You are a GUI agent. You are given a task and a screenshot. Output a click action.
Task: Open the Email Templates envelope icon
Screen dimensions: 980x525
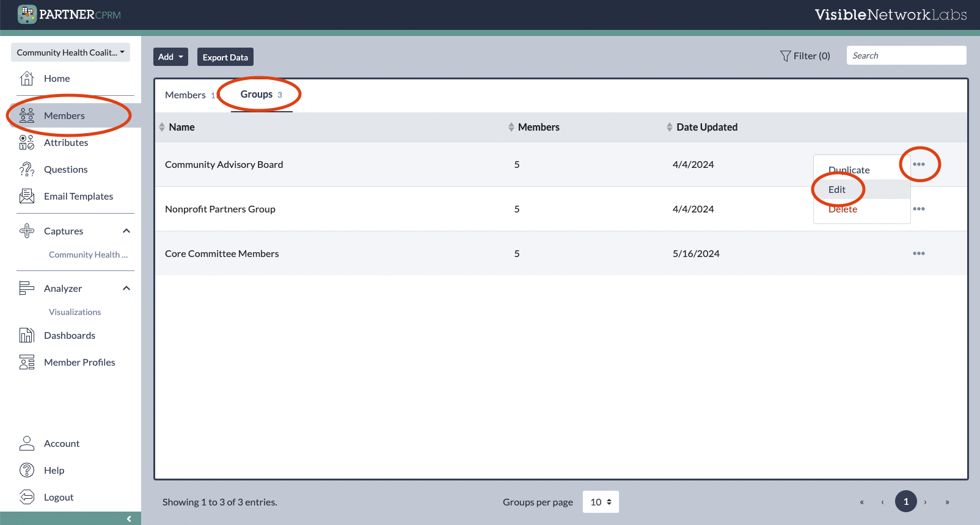[x=27, y=196]
